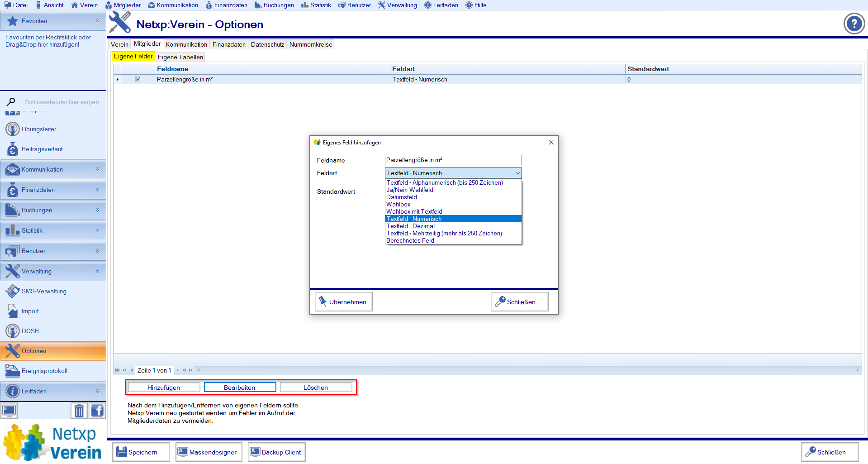The image size is (868, 464).
Task: Click the Übernehmen button in dialog
Action: pyautogui.click(x=344, y=302)
